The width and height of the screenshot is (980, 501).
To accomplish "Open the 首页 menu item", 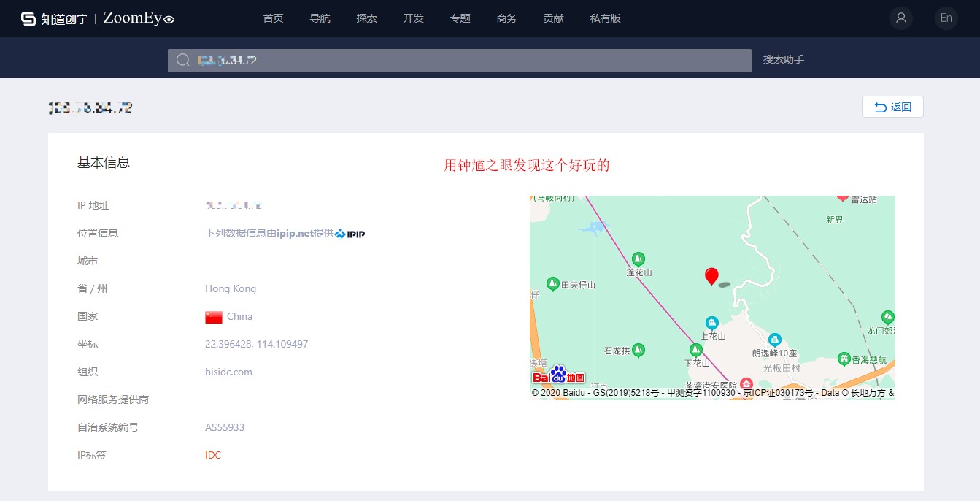I will click(x=273, y=18).
